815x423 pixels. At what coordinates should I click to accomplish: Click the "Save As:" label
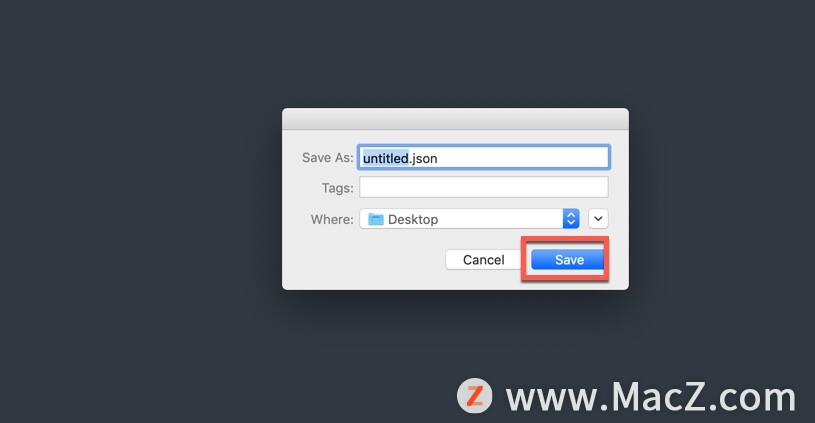[x=327, y=157]
